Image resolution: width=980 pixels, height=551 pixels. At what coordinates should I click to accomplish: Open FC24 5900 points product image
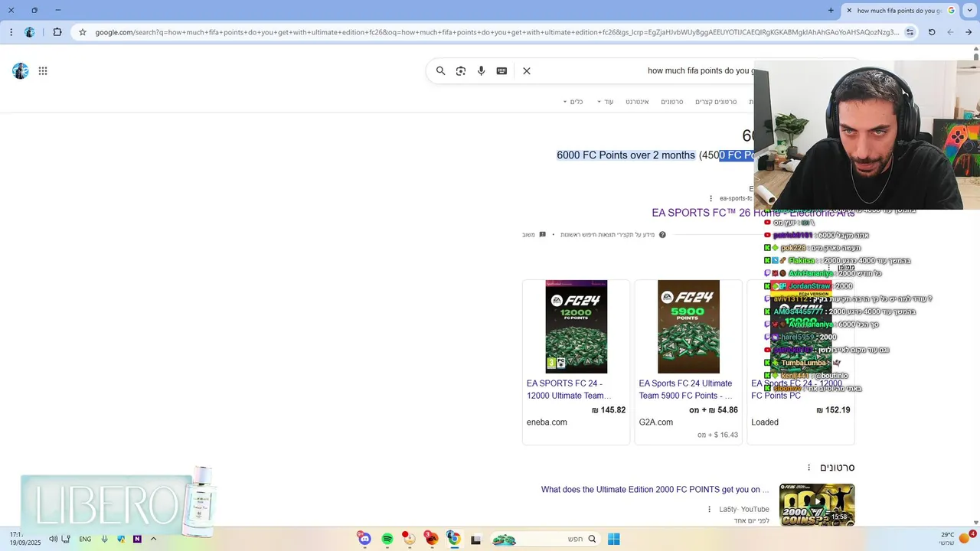(x=688, y=327)
